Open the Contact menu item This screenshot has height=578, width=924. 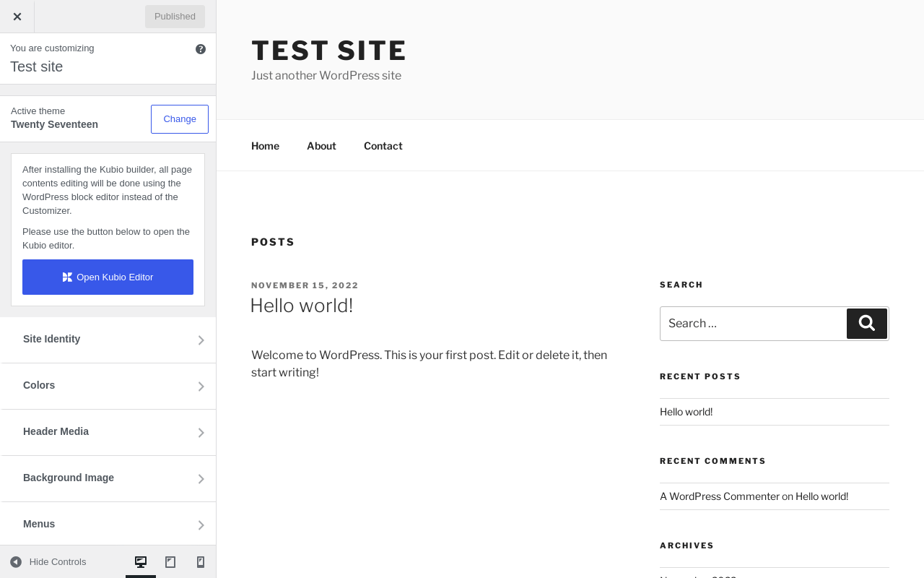(x=383, y=146)
